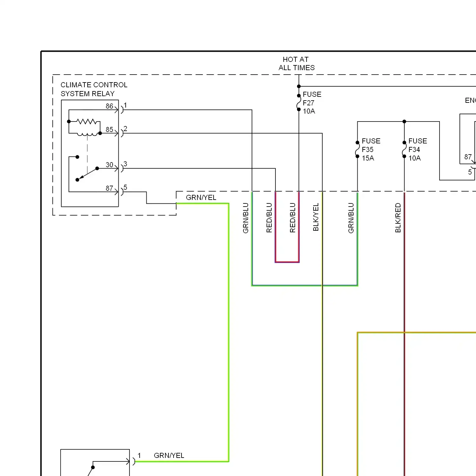The image size is (476, 476).
Task: Click the first vertical RED/BLU wire label
Action: [x=269, y=218]
